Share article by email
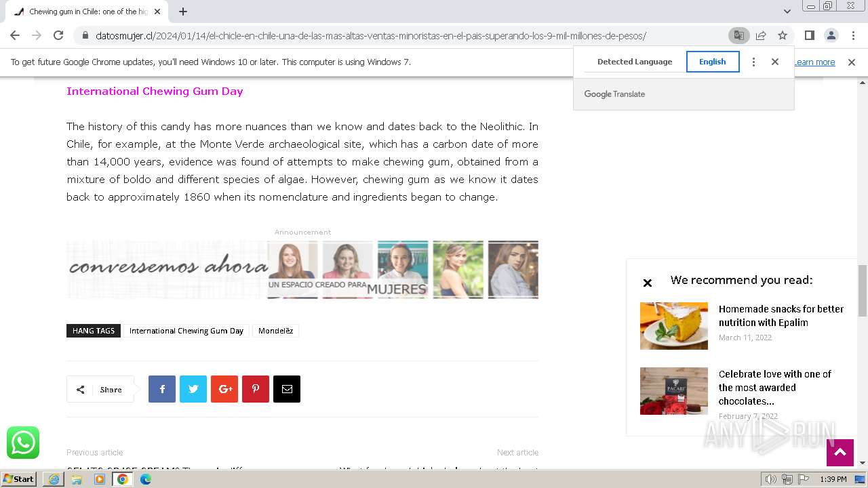Image resolution: width=868 pixels, height=488 pixels. [x=287, y=389]
